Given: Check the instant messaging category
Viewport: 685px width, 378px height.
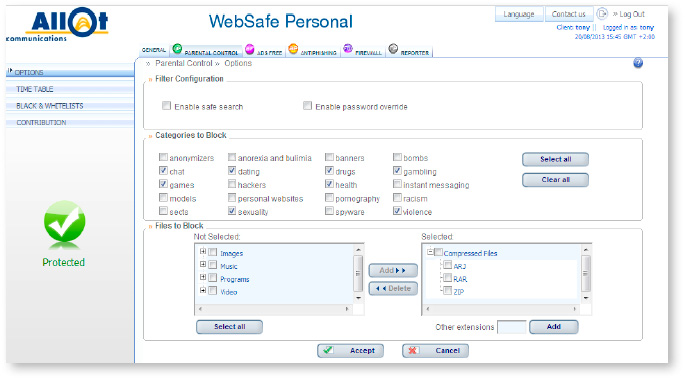Looking at the screenshot, I should point(397,184).
